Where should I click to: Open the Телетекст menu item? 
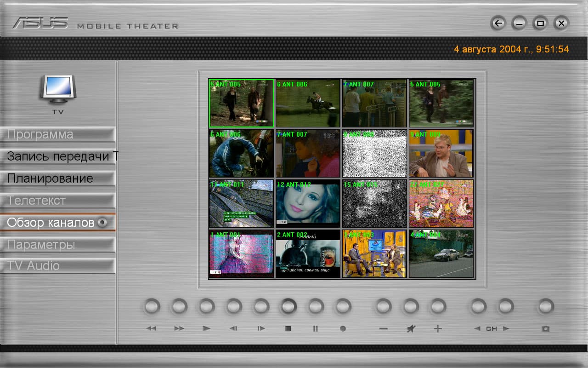coord(57,201)
